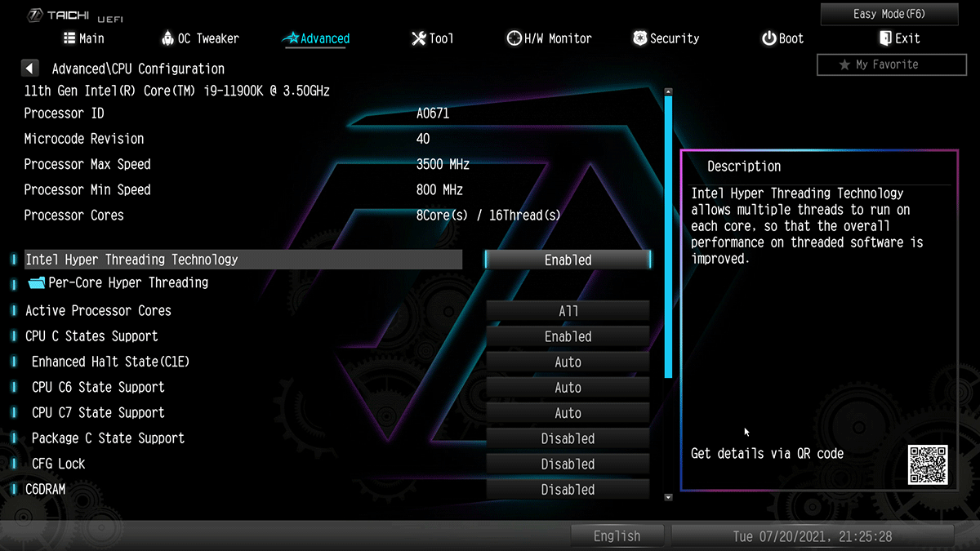Click the Tool wrench icon
Viewport: 980px width, 551px height.
point(419,38)
